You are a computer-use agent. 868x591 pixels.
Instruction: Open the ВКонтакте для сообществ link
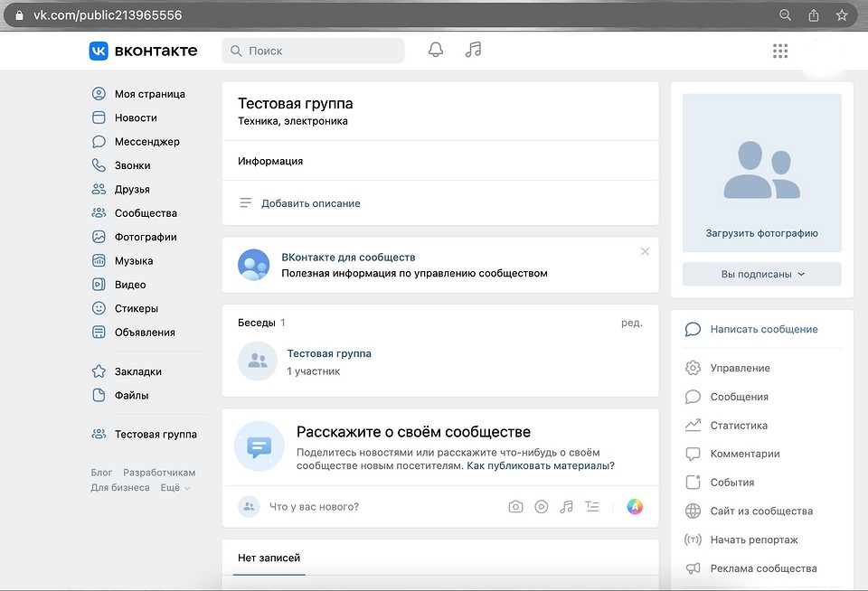click(348, 258)
